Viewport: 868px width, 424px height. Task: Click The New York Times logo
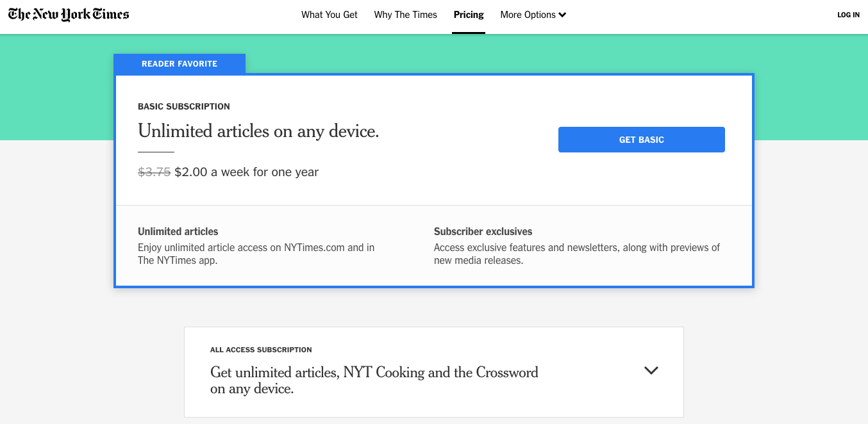point(69,15)
